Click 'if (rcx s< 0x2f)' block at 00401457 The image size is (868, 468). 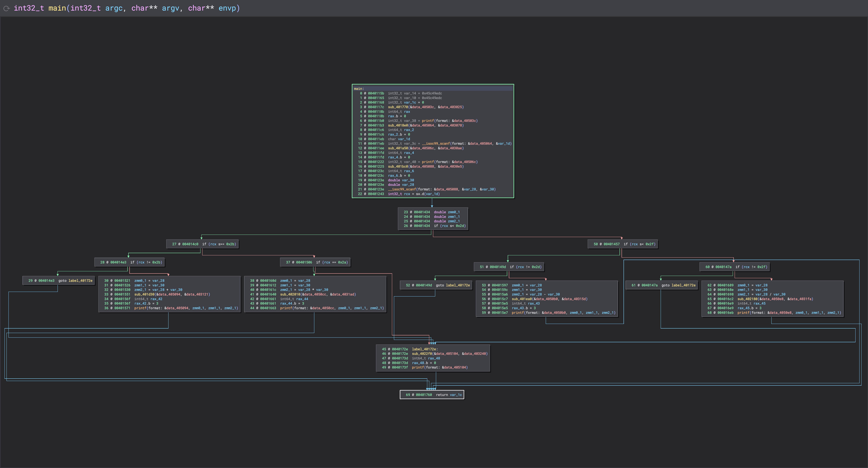pyautogui.click(x=623, y=244)
